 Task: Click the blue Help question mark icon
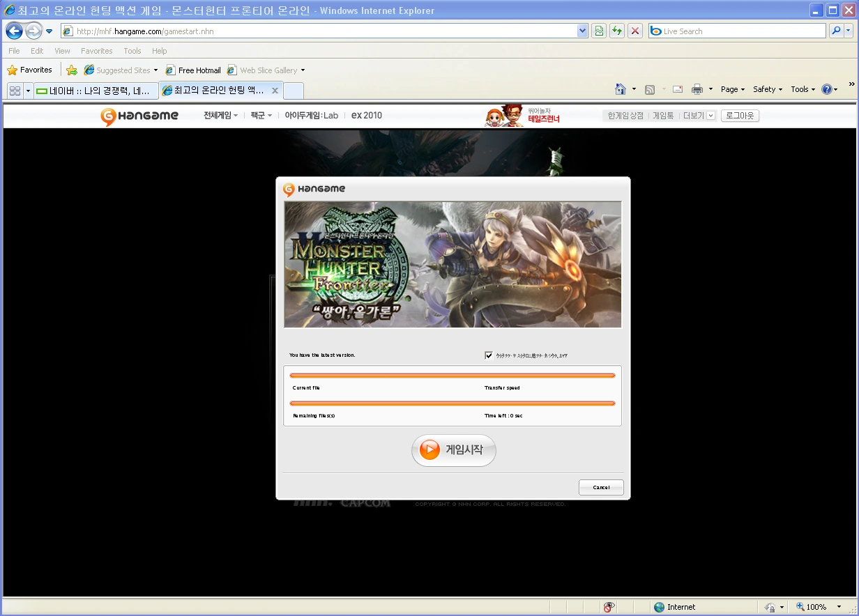pyautogui.click(x=827, y=89)
